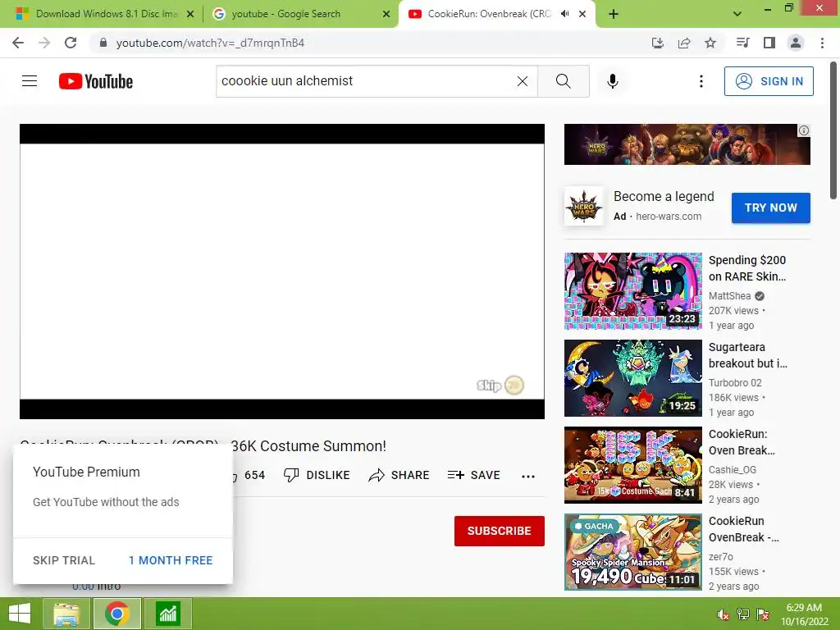Click the page vertical scrollbar

point(833,130)
